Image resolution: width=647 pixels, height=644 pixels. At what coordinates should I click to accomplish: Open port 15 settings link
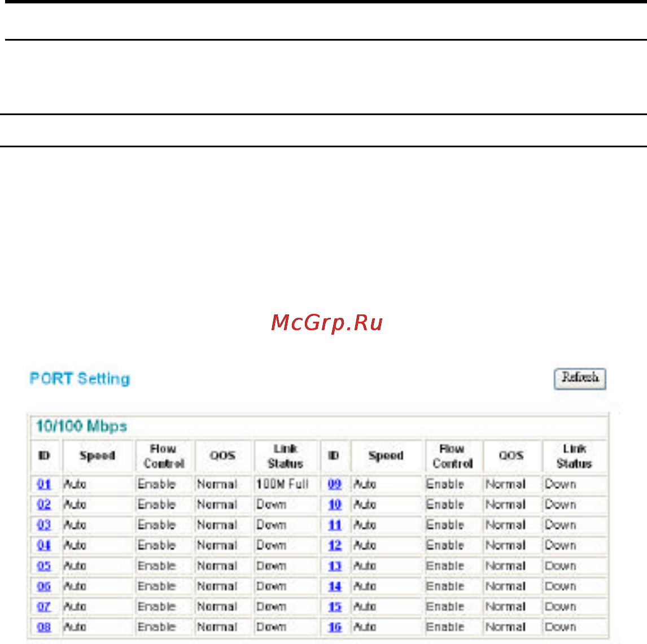coord(335,606)
